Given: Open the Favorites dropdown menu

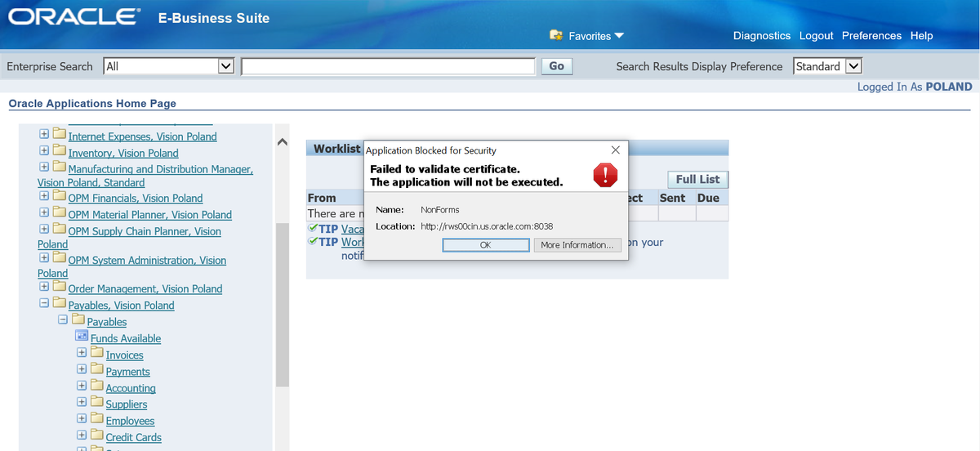Looking at the screenshot, I should click(x=596, y=36).
